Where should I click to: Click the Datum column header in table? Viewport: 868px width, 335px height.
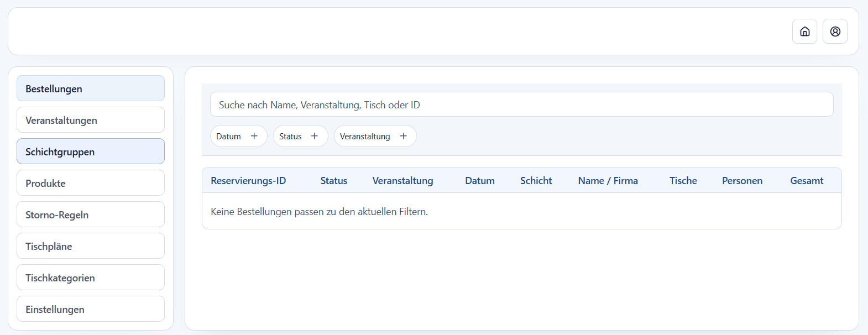pos(480,181)
